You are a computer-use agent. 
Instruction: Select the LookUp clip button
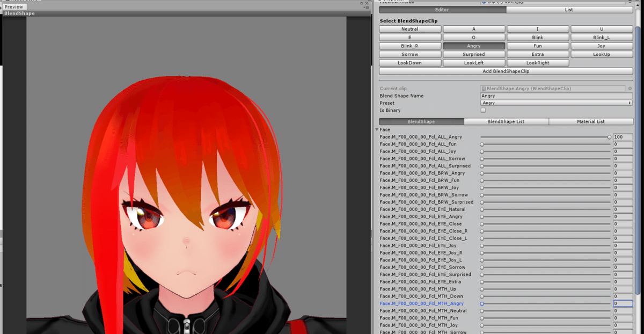(x=602, y=54)
